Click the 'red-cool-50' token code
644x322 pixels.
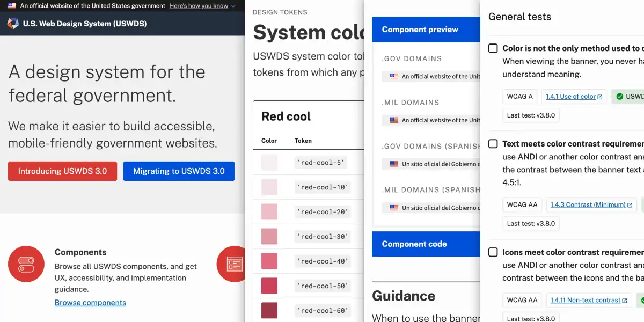coord(323,286)
